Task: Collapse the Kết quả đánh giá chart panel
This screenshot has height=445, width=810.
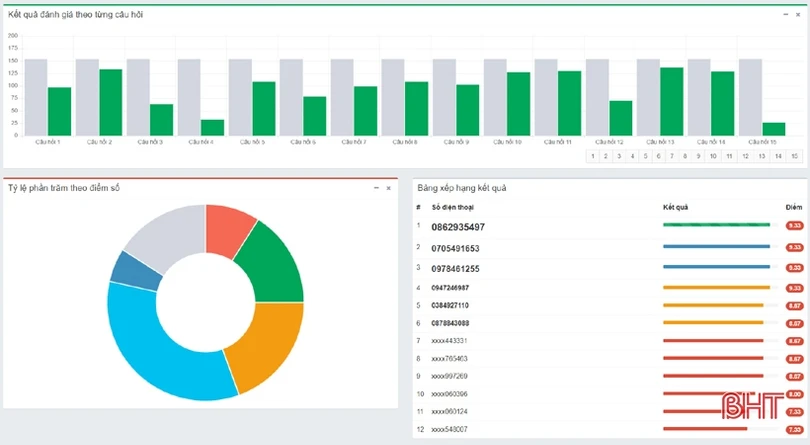Action: 786,16
